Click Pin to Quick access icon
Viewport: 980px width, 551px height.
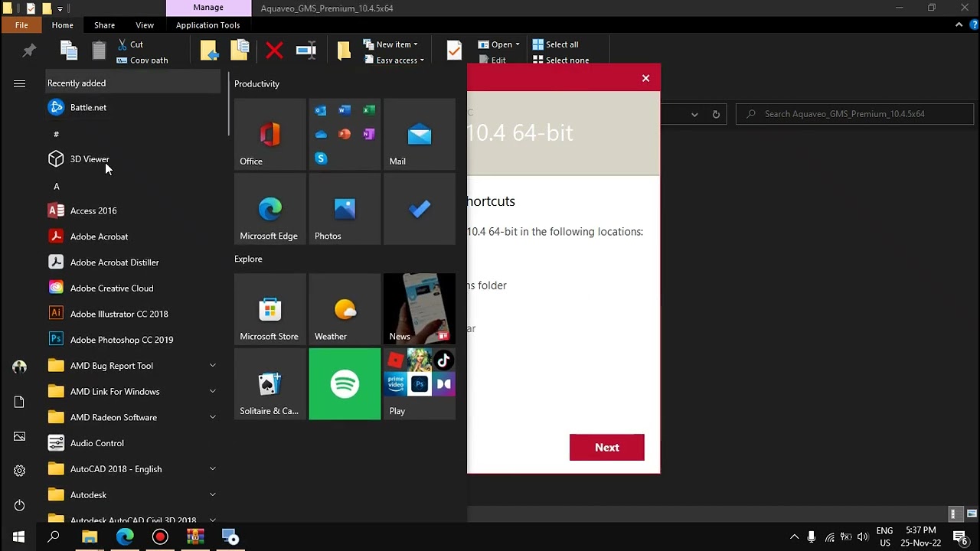29,51
